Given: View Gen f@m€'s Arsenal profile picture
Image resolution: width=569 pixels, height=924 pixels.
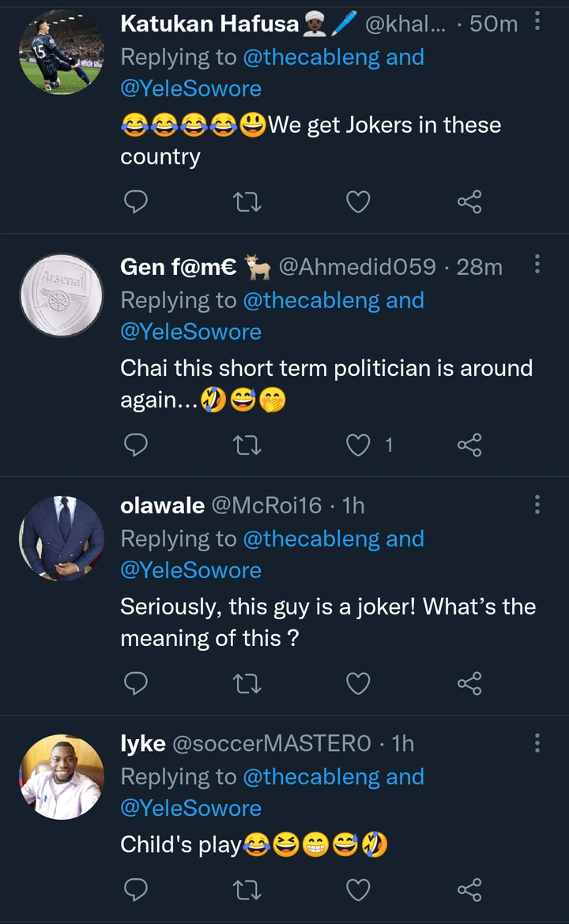Looking at the screenshot, I should 62,295.
